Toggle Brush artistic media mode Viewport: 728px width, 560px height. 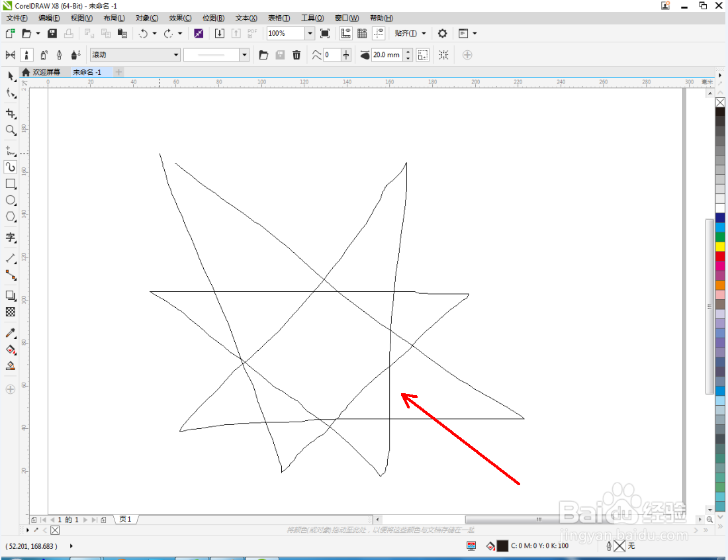pos(26,55)
